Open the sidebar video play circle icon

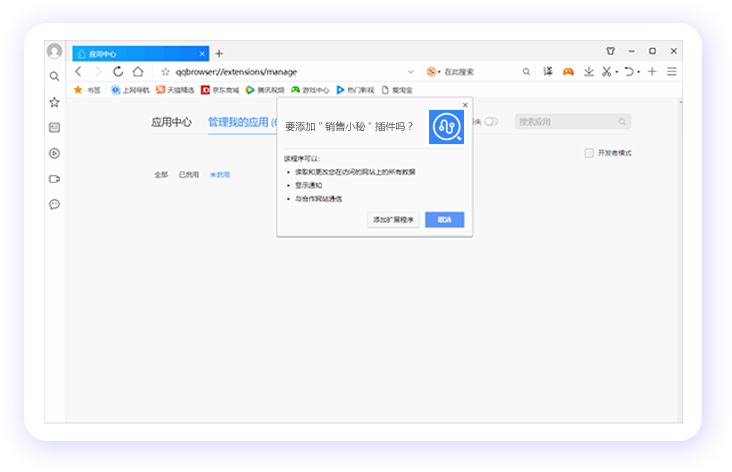[55, 153]
